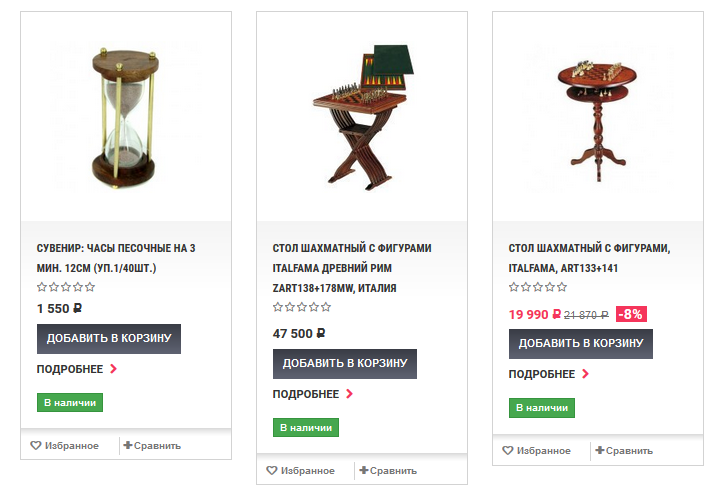Click heart icon under ART133+141 chess table
The height and width of the screenshot is (493, 723).
tap(508, 451)
